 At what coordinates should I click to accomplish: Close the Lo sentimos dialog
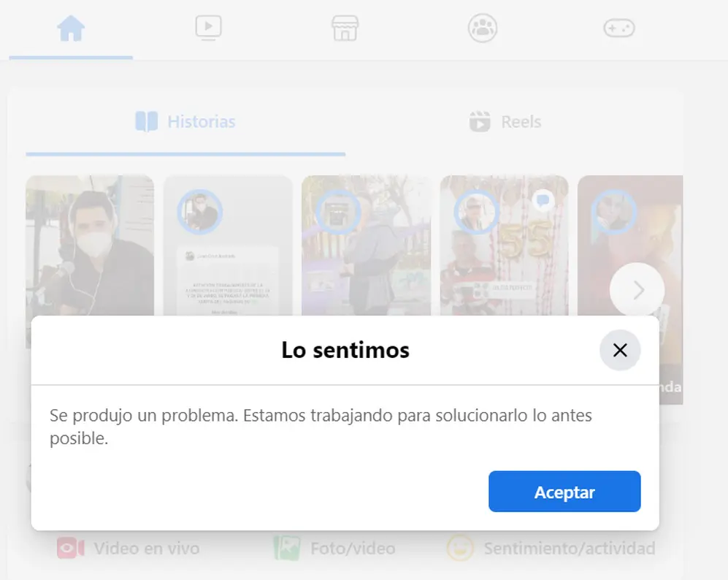point(620,350)
